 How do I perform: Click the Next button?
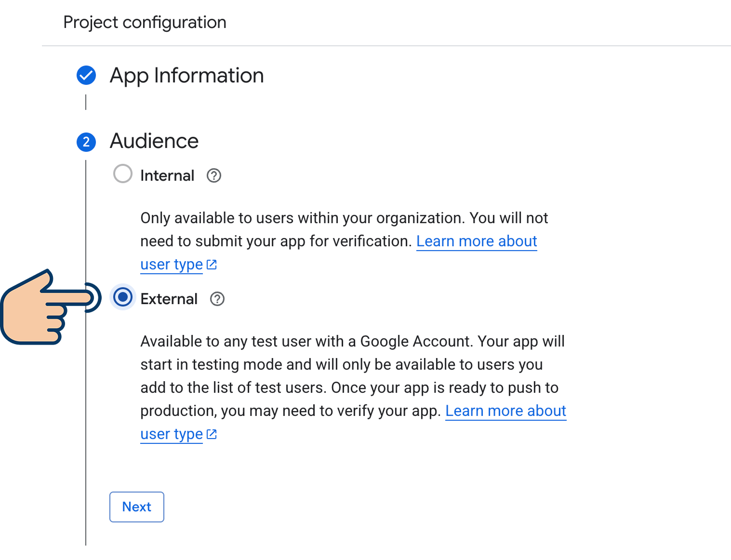pyautogui.click(x=137, y=507)
